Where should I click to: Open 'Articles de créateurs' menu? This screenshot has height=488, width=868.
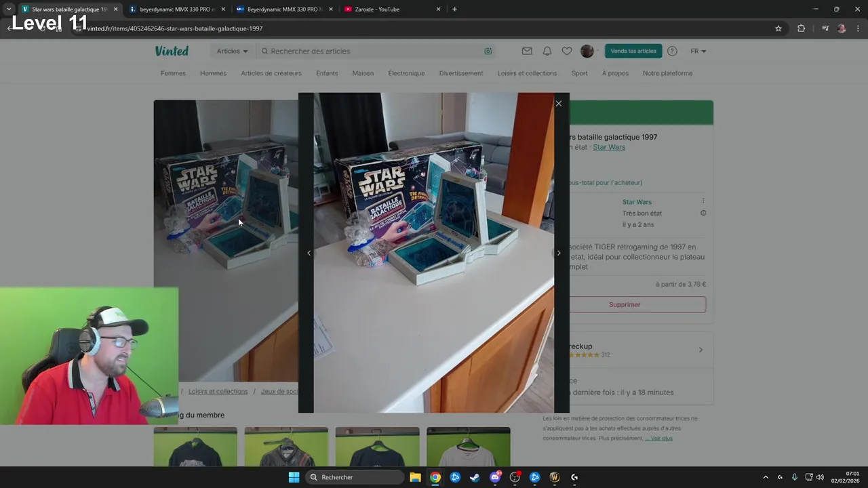(271, 73)
